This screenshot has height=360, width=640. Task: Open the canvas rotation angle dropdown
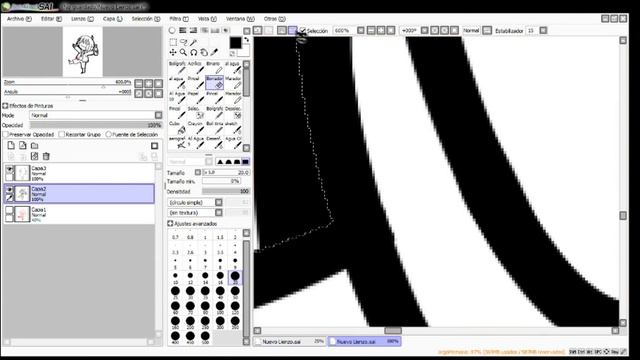tap(424, 30)
